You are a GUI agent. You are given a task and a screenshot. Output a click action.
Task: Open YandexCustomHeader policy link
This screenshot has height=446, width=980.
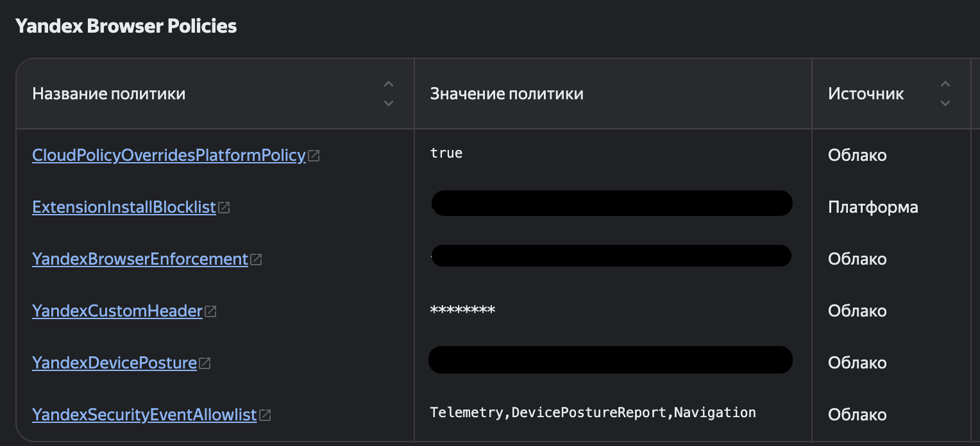[x=117, y=311]
